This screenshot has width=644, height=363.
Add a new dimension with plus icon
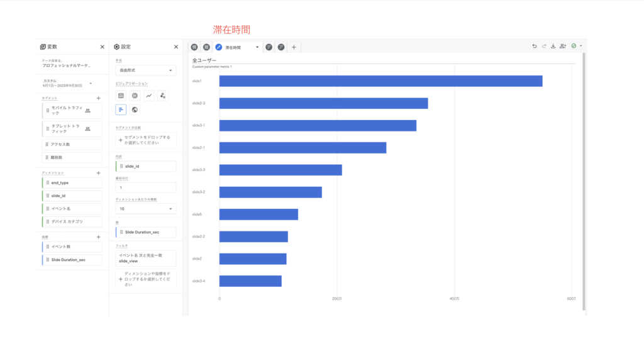tap(98, 172)
